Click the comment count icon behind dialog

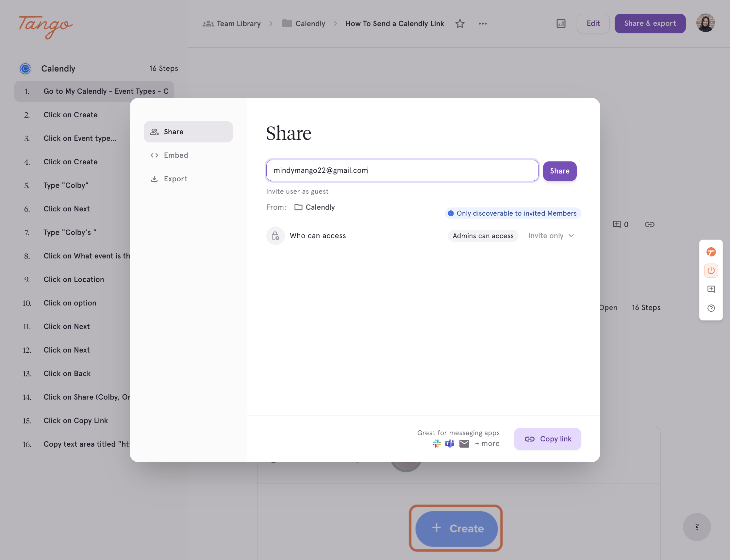click(616, 224)
